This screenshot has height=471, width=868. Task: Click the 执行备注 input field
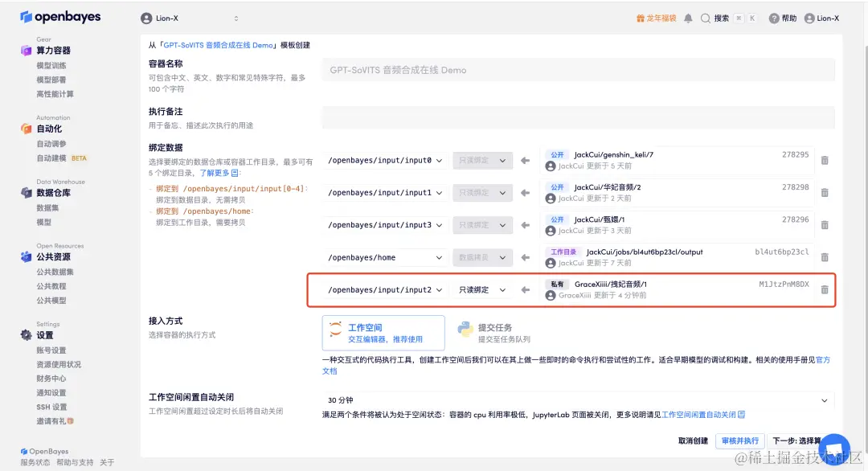pos(578,118)
